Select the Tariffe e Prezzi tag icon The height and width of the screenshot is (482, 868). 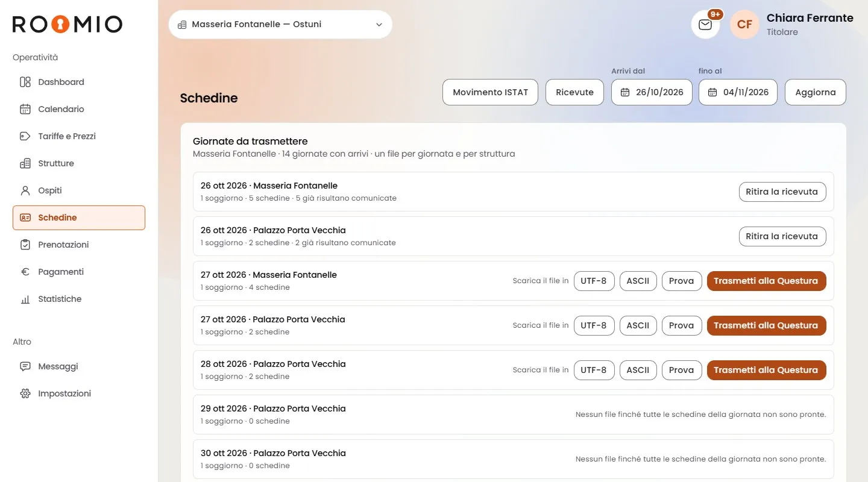[x=25, y=136]
